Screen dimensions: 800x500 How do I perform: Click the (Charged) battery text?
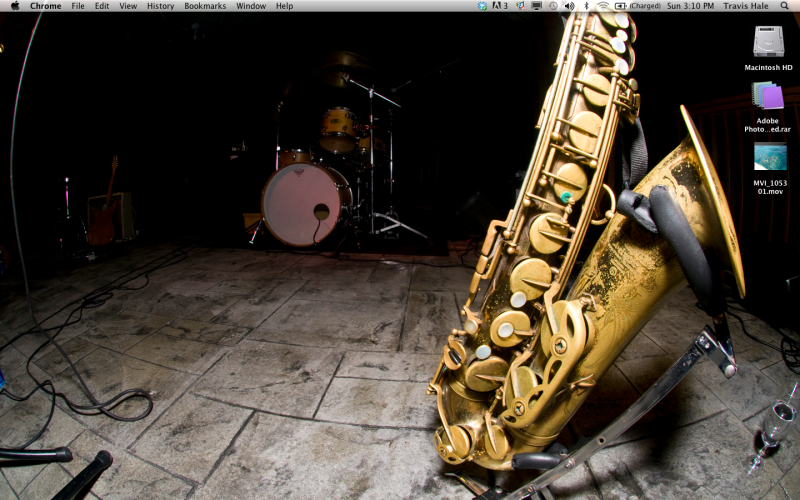(x=645, y=6)
